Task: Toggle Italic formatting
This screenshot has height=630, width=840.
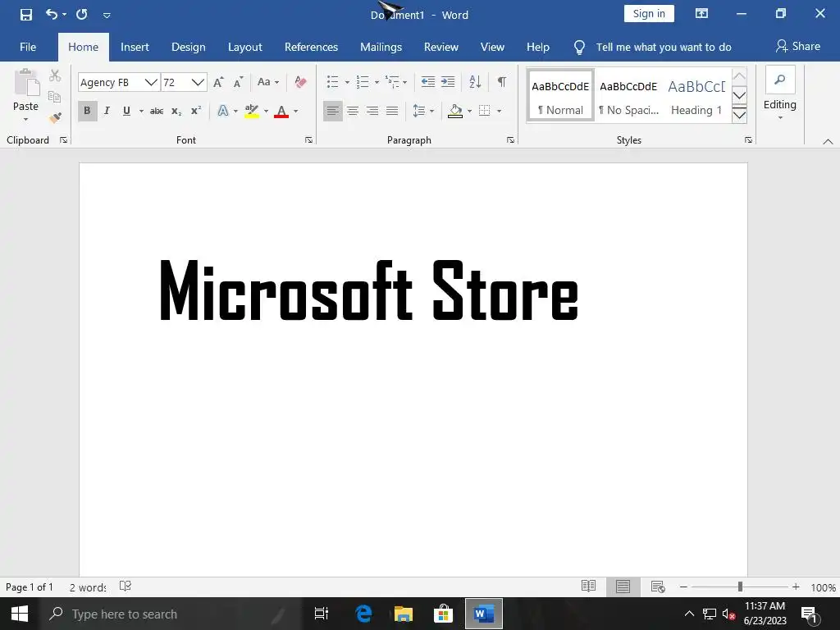Action: (x=107, y=111)
